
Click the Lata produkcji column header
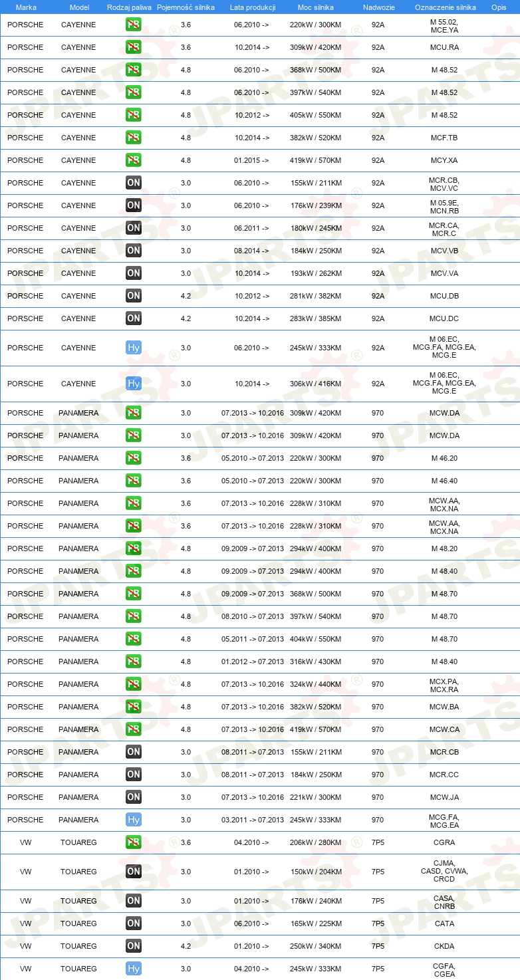point(253,7)
